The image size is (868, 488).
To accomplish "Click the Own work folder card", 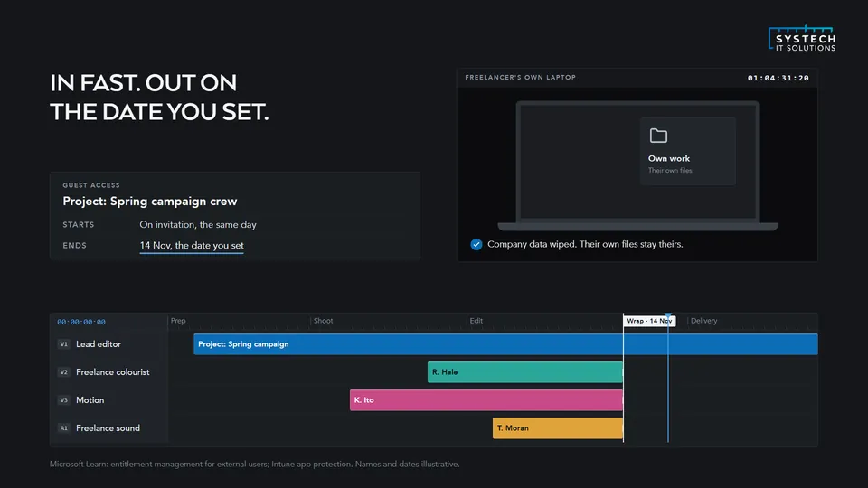I will click(687, 151).
